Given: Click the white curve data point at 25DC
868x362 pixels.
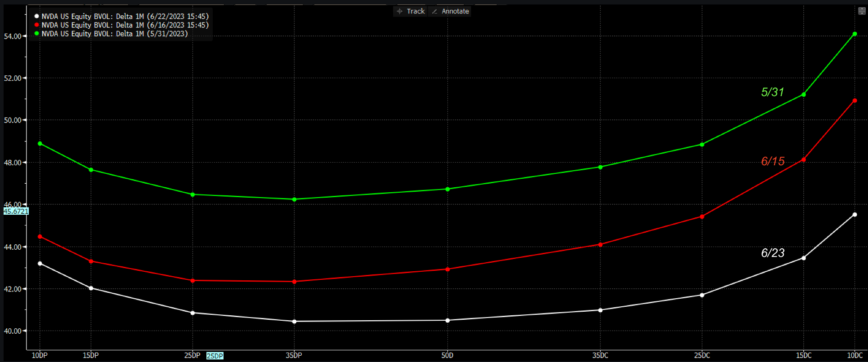Looking at the screenshot, I should click(x=702, y=295).
